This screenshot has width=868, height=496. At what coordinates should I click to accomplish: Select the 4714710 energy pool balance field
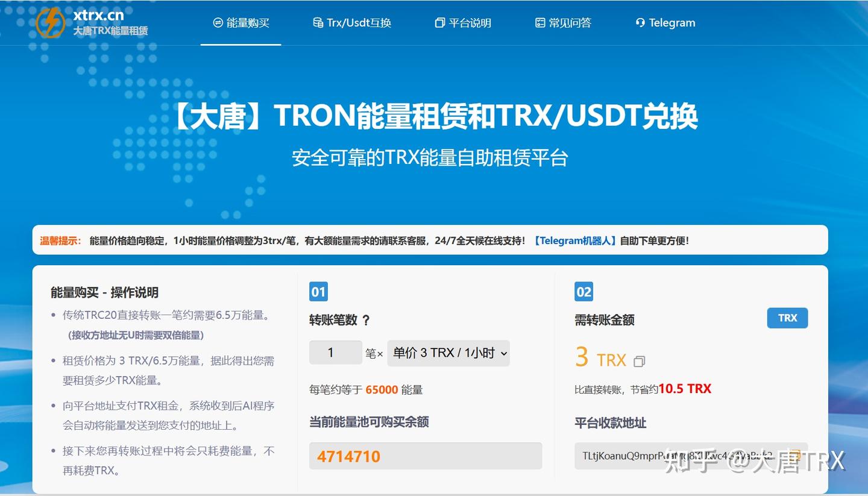426,457
